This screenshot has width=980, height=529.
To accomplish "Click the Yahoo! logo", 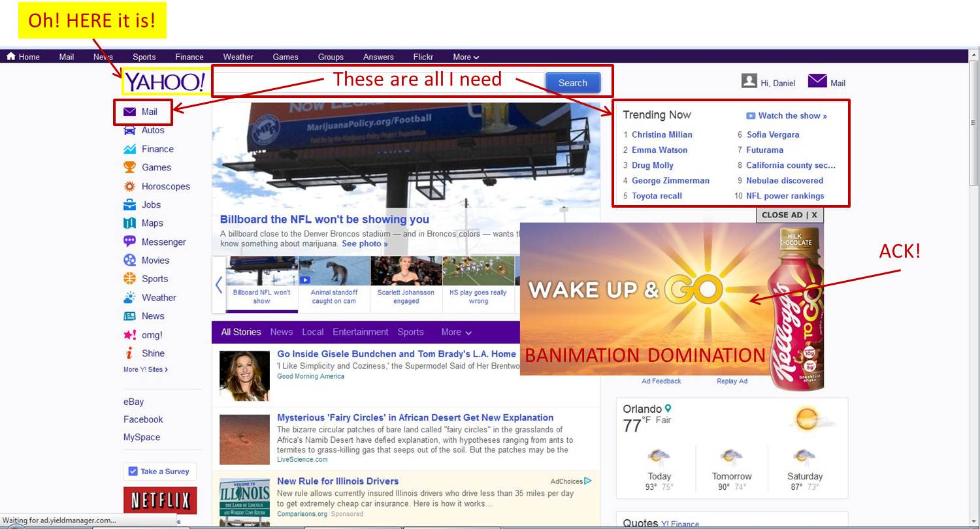I will pyautogui.click(x=165, y=82).
